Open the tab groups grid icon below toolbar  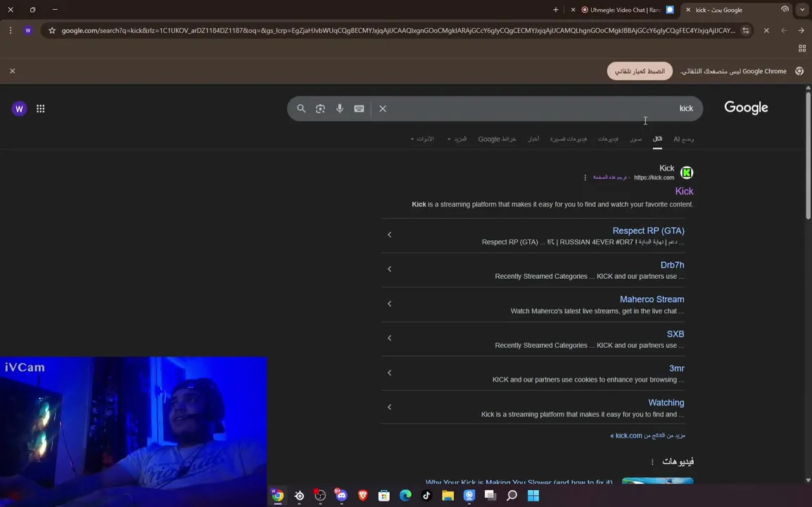tap(802, 48)
